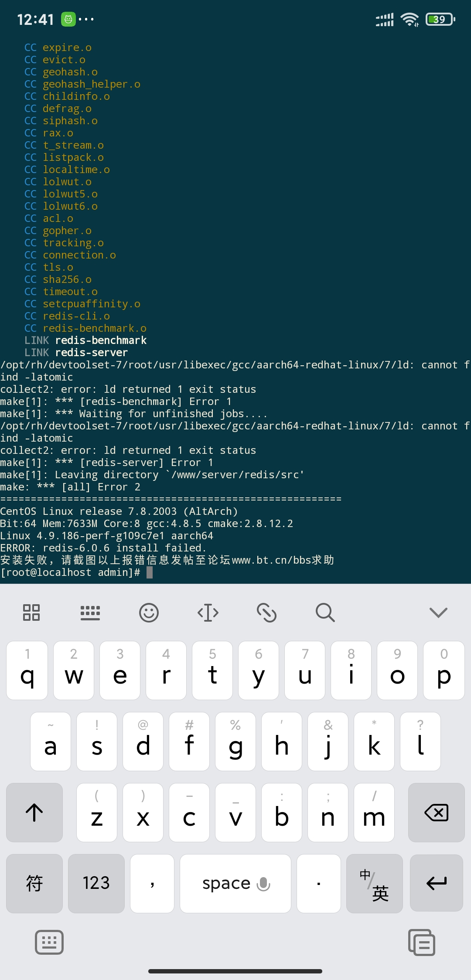
Task: Tap 'CentOS Linux release 7.8.2003 (AltArch)' line
Action: click(x=119, y=511)
